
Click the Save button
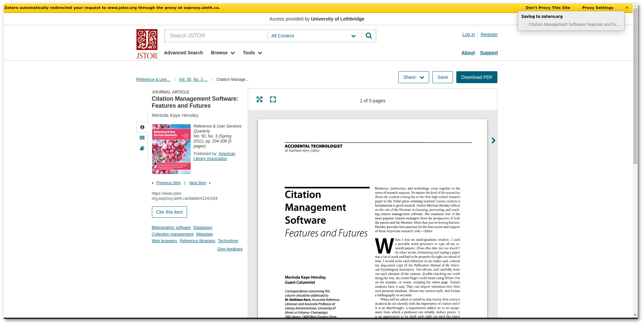[x=442, y=77]
